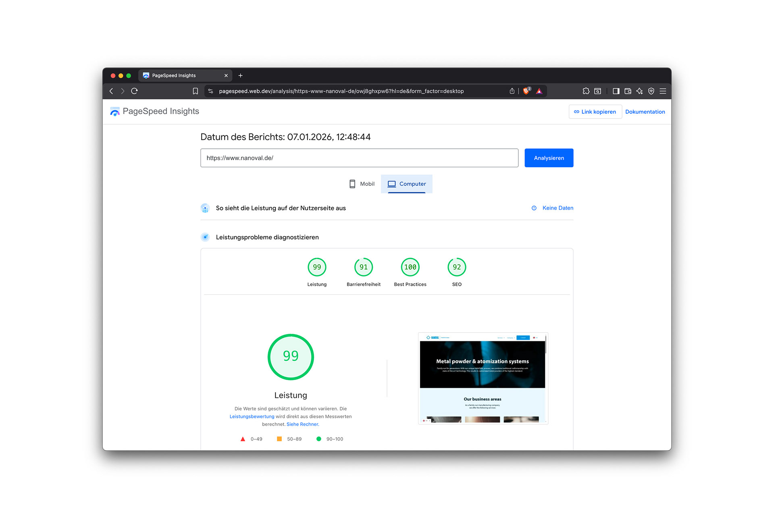774x532 pixels.
Task: Switch to the Mobil tab
Action: coord(362,184)
